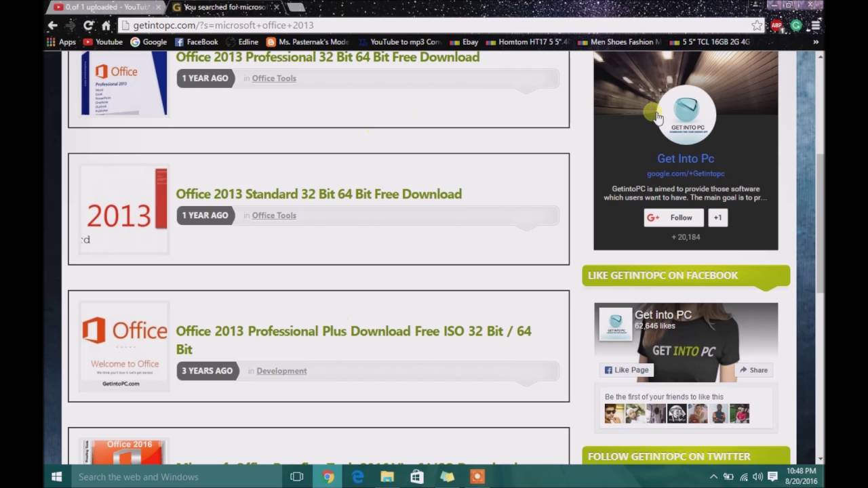Open Office 2013 Standard Free Download link

tap(319, 194)
